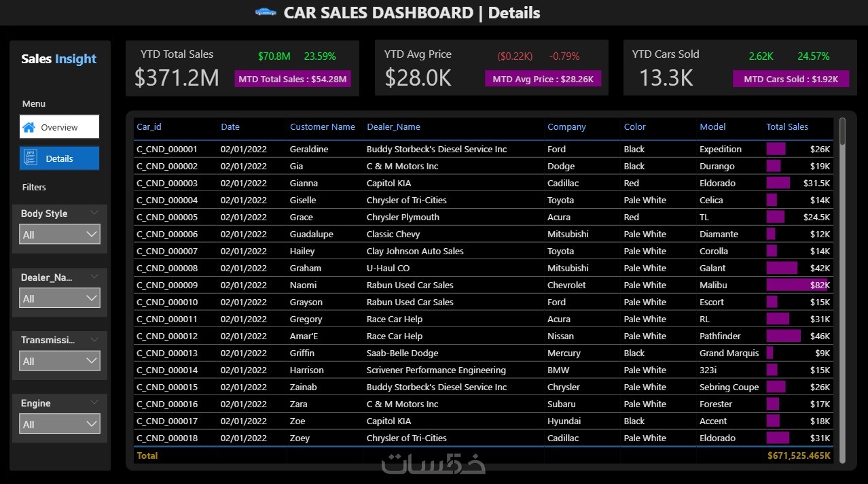Click model Grand Marquis cell

[729, 353]
